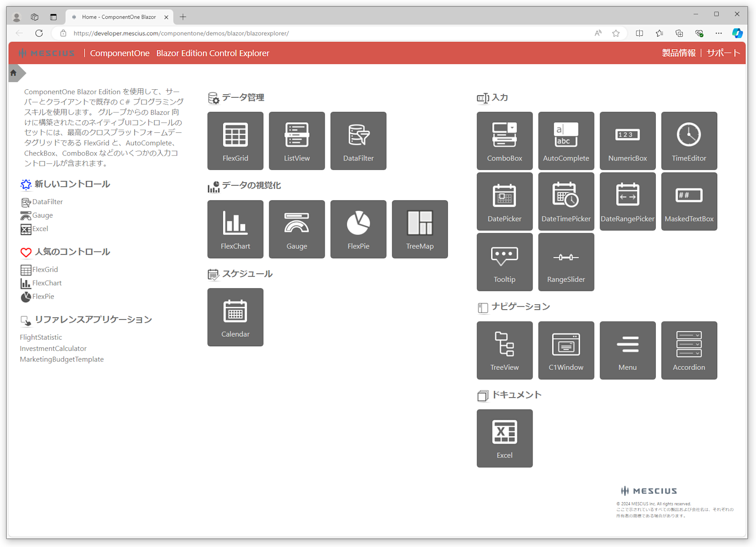
Task: Open the C1Window tile
Action: click(x=566, y=350)
